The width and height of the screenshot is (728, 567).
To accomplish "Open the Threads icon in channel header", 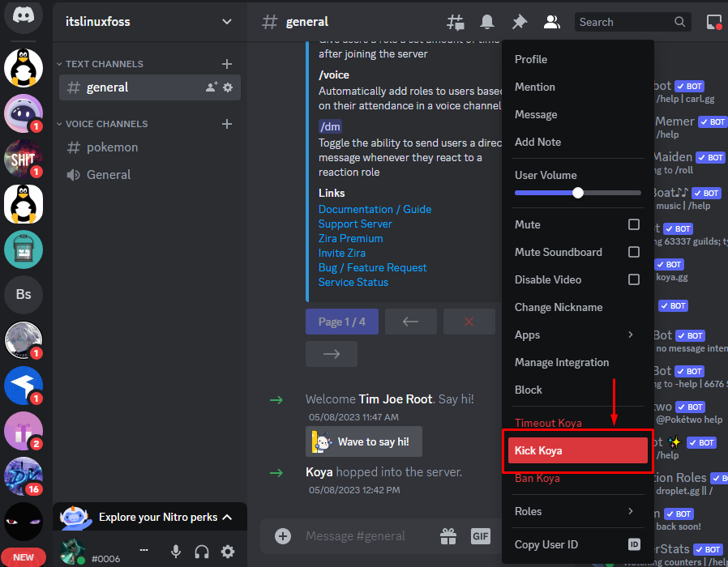I will (455, 22).
